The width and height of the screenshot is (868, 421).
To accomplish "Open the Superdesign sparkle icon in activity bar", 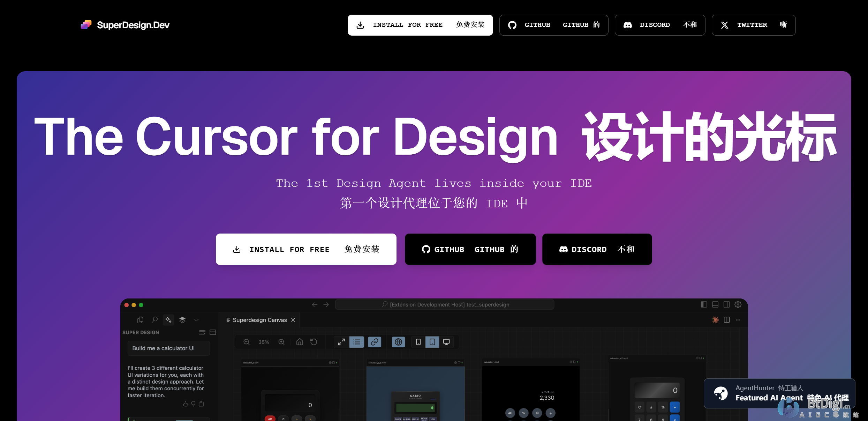I will tap(168, 320).
